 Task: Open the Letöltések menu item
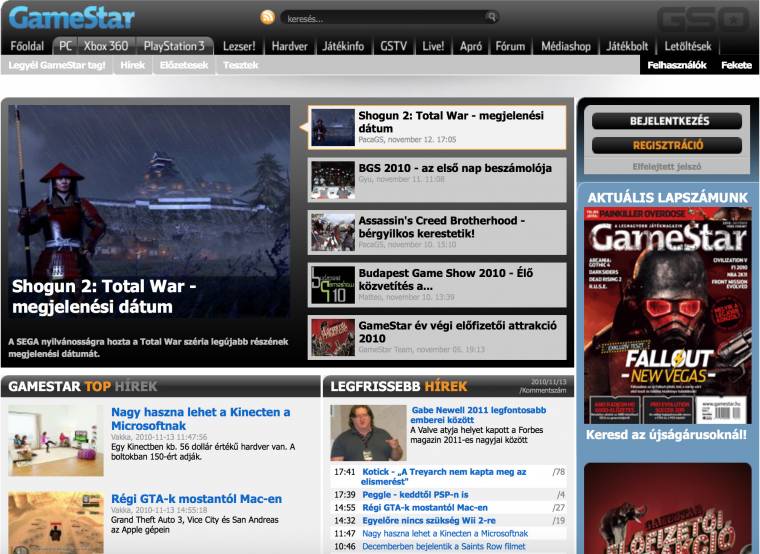[688, 46]
